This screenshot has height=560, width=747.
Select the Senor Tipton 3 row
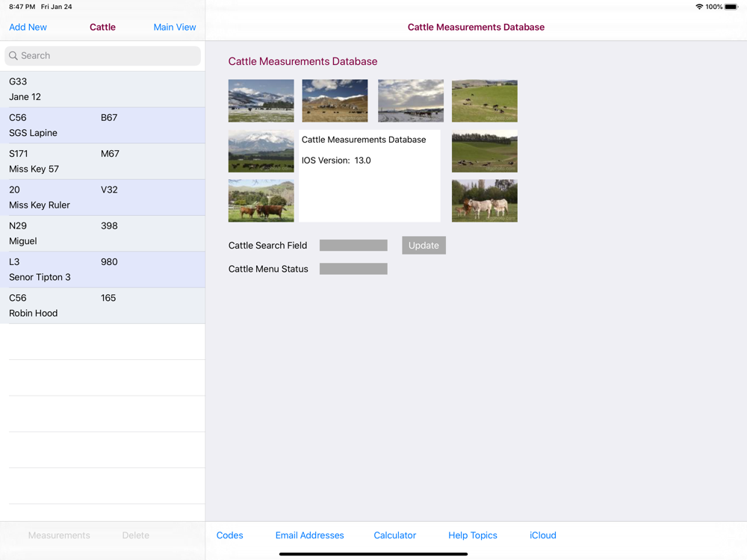tap(102, 270)
